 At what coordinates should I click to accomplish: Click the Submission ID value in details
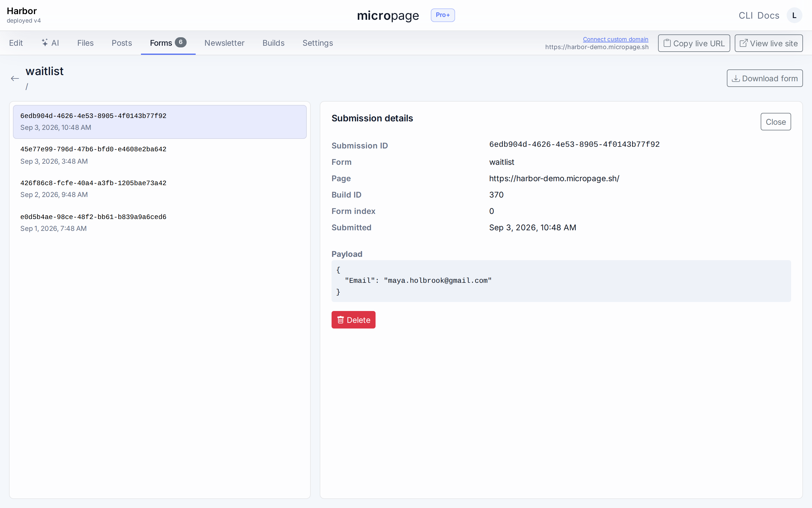(x=574, y=144)
